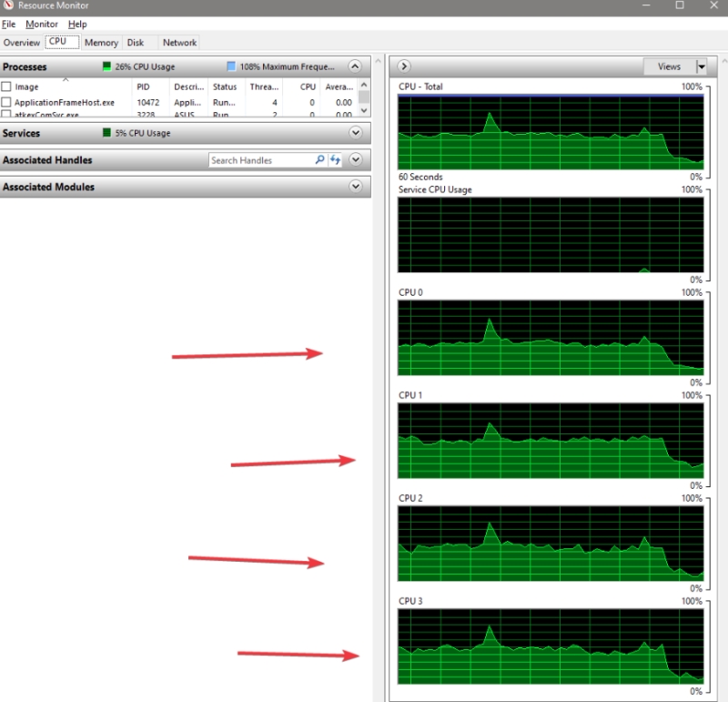Expand the Associated Modules section
Viewport: 728px width, 702px height.
click(x=355, y=187)
